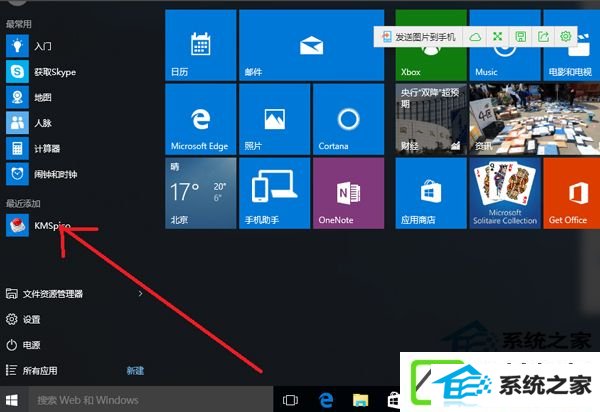Click 发送图片到手机 in floating toolbar
This screenshot has height=412, width=600.
point(419,37)
